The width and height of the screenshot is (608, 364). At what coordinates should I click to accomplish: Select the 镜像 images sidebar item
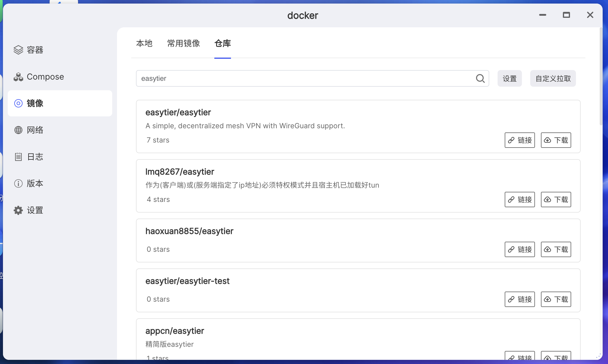[60, 103]
